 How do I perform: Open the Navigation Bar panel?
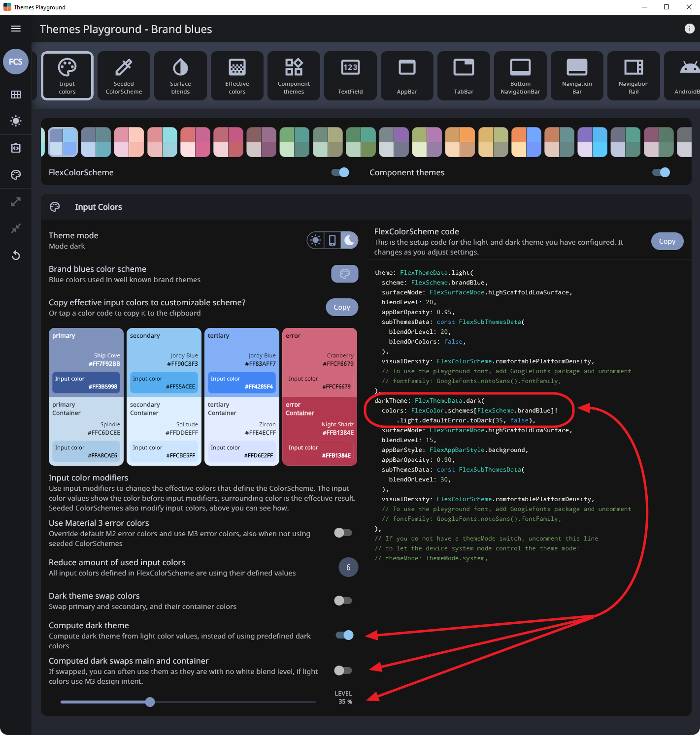pos(577,76)
